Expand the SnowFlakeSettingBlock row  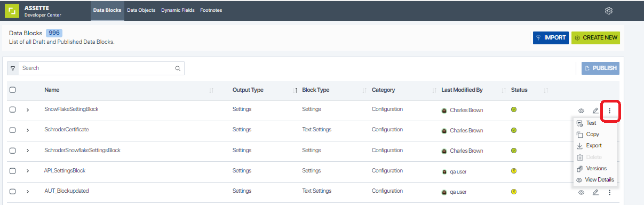pos(28,109)
